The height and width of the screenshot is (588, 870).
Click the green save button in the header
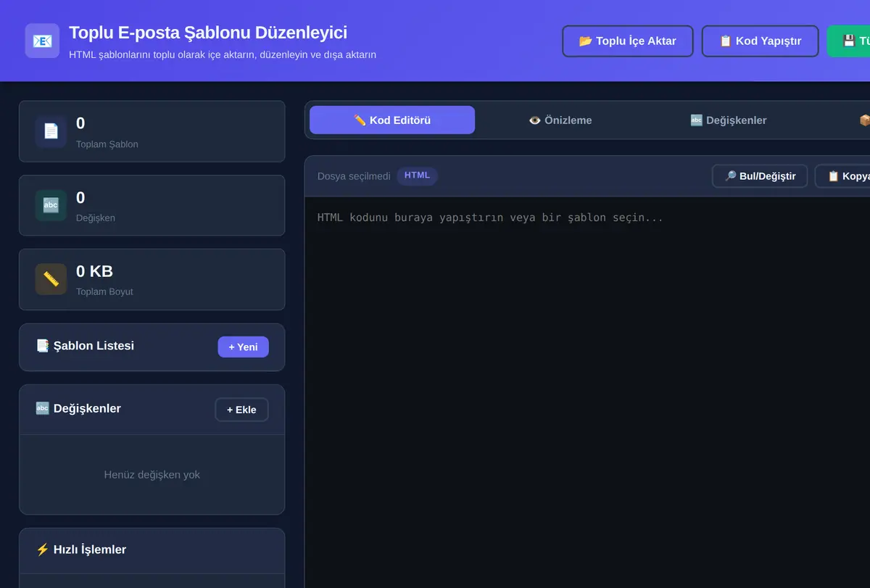(x=849, y=41)
